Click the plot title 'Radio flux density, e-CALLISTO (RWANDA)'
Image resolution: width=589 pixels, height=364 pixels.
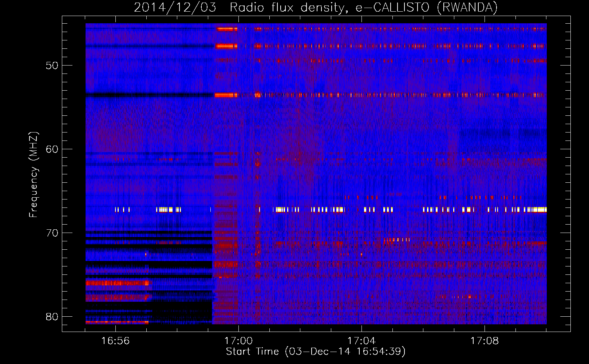[x=364, y=8]
